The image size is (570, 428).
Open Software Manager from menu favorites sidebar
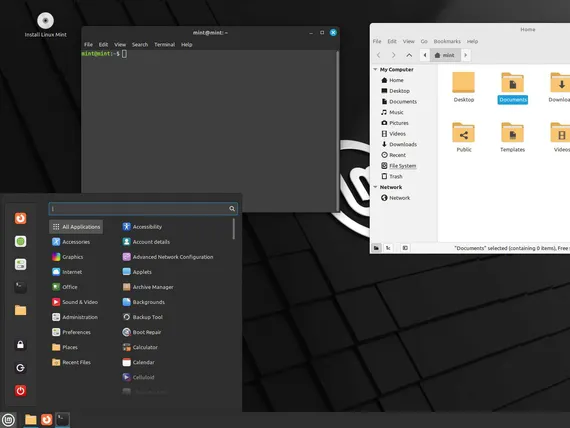point(20,241)
